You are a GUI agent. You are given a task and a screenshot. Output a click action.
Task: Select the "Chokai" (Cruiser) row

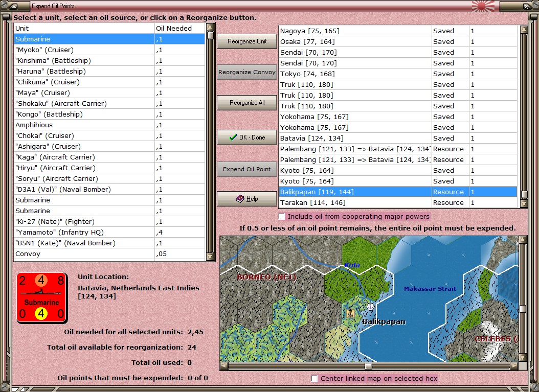pyautogui.click(x=109, y=136)
